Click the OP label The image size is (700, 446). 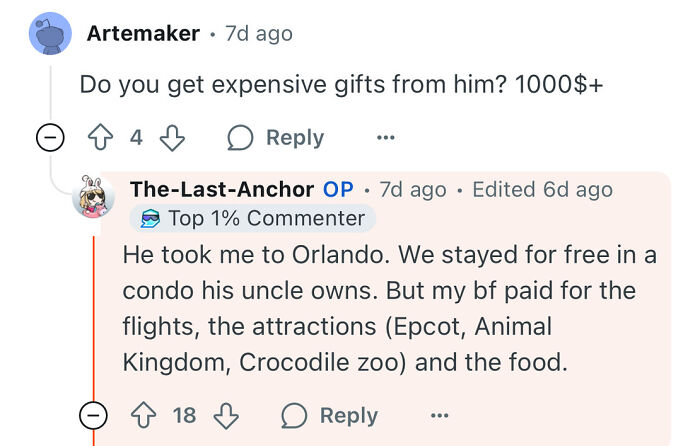(338, 189)
